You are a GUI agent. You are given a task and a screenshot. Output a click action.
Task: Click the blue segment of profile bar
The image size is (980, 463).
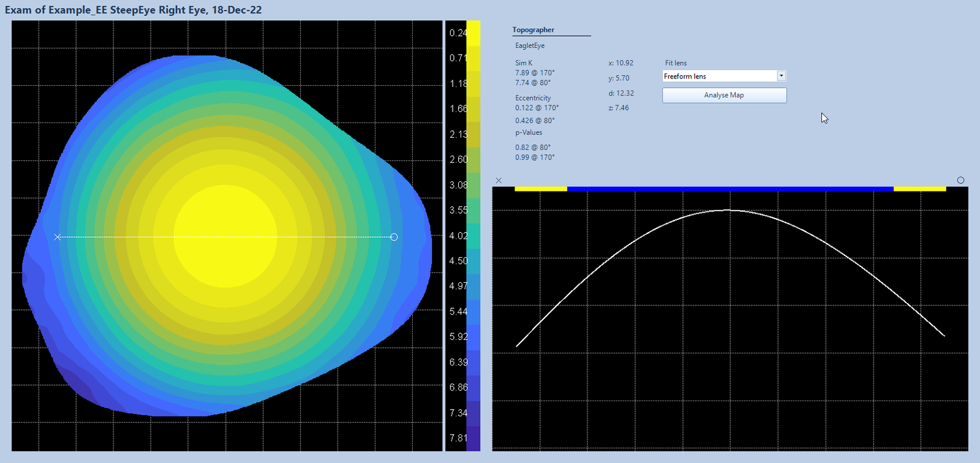pyautogui.click(x=730, y=189)
